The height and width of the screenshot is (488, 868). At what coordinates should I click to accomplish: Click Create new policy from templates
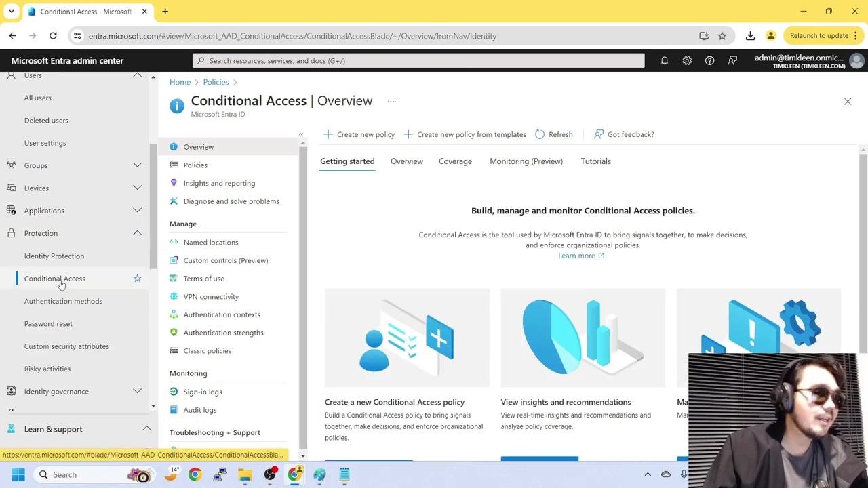(465, 134)
